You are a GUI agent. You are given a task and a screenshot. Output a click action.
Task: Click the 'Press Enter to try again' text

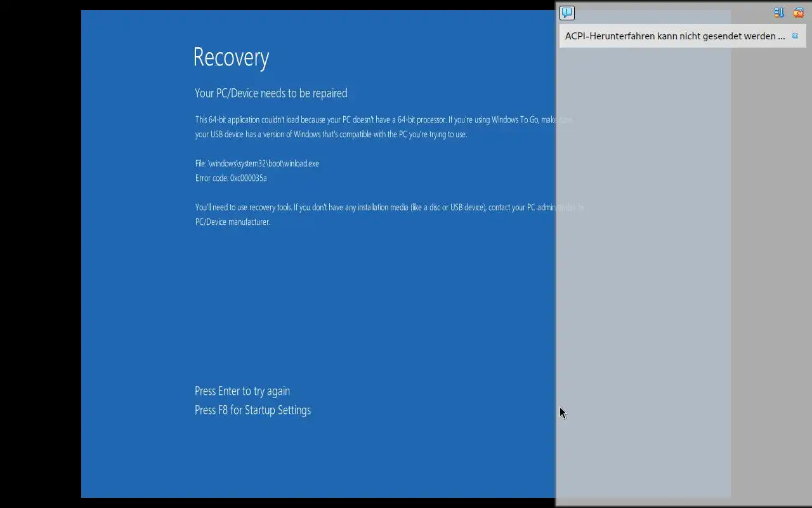click(242, 391)
